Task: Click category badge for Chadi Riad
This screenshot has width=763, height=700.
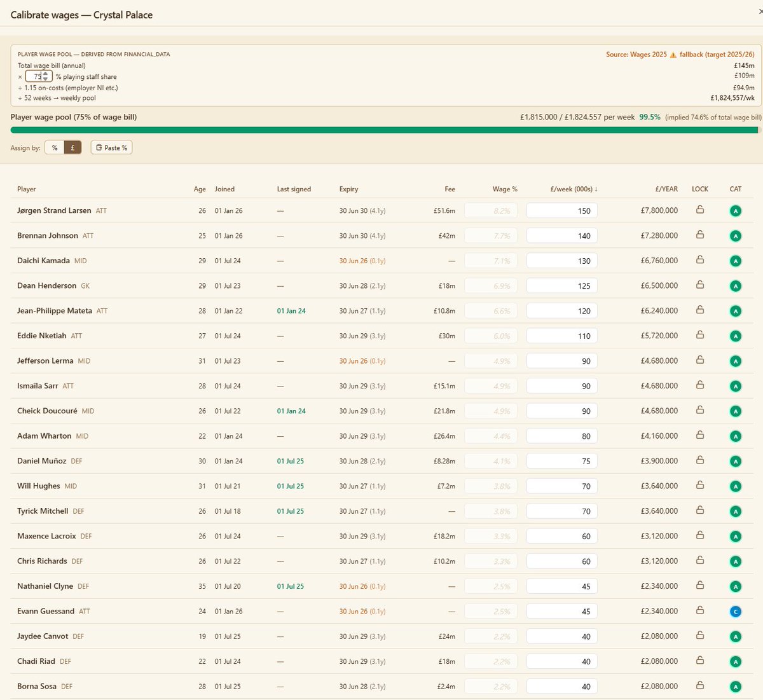Action: click(x=736, y=662)
